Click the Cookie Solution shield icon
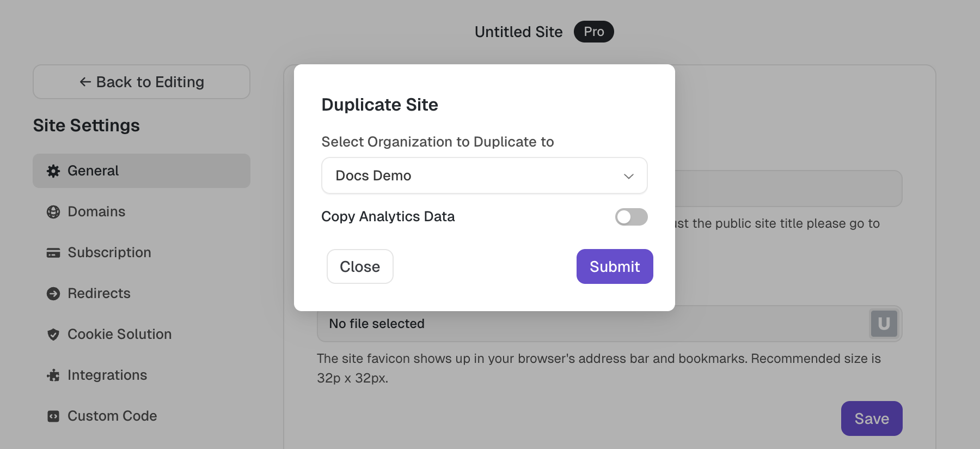 tap(53, 335)
